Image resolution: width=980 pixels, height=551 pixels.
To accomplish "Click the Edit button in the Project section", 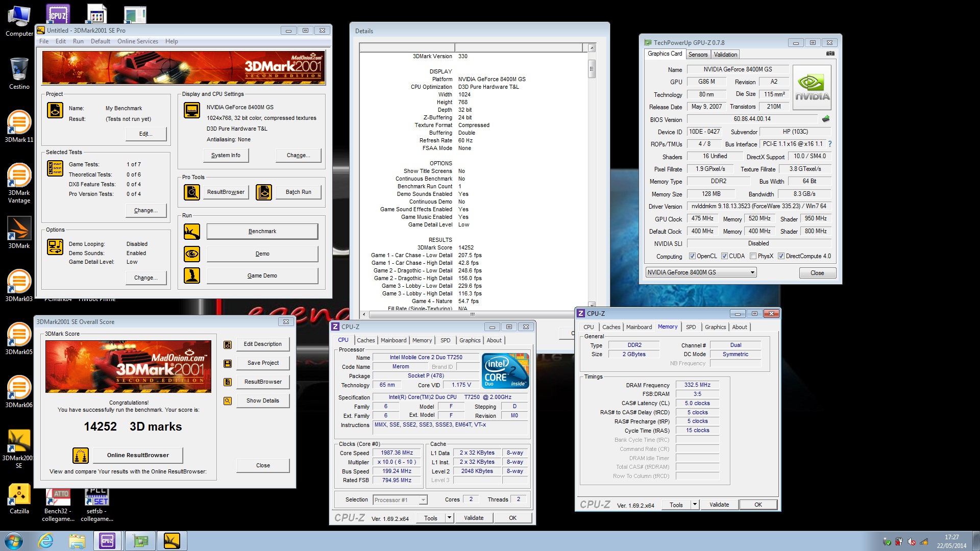I will [x=146, y=134].
